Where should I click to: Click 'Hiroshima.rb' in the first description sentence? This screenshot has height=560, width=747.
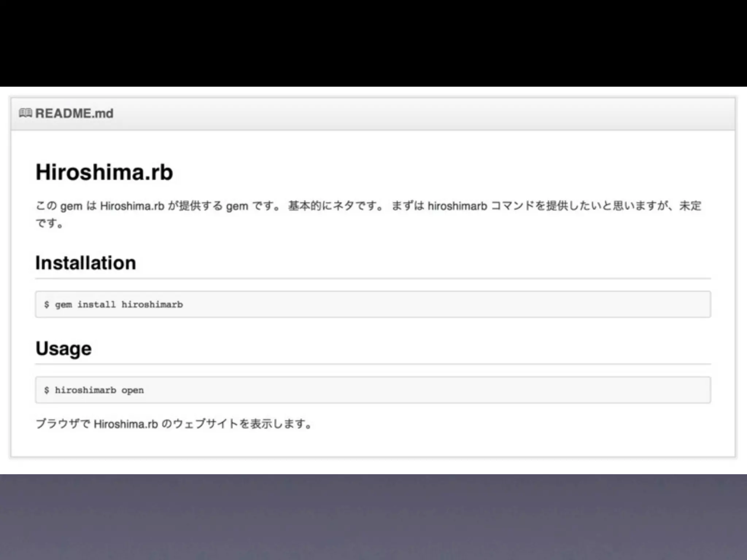click(132, 206)
